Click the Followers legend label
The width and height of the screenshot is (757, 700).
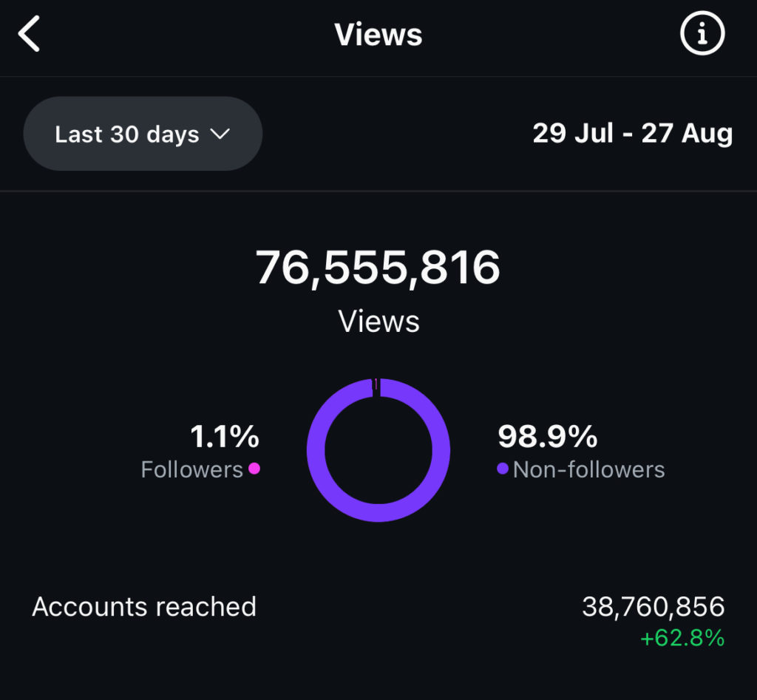(192, 469)
